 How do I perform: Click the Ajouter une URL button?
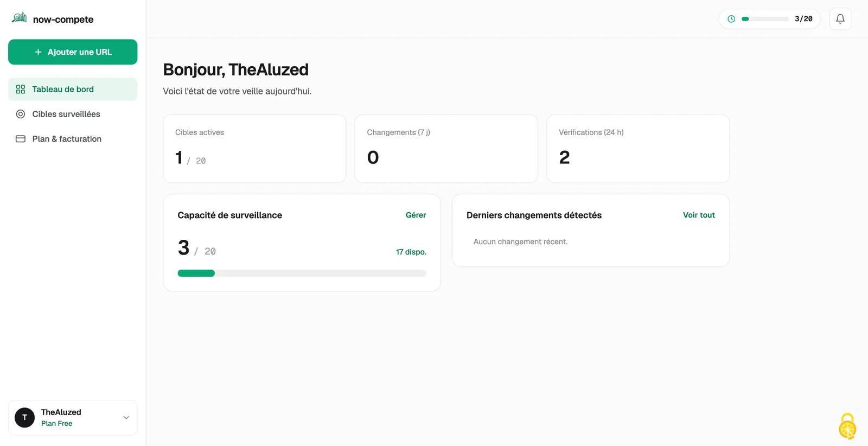pyautogui.click(x=73, y=52)
